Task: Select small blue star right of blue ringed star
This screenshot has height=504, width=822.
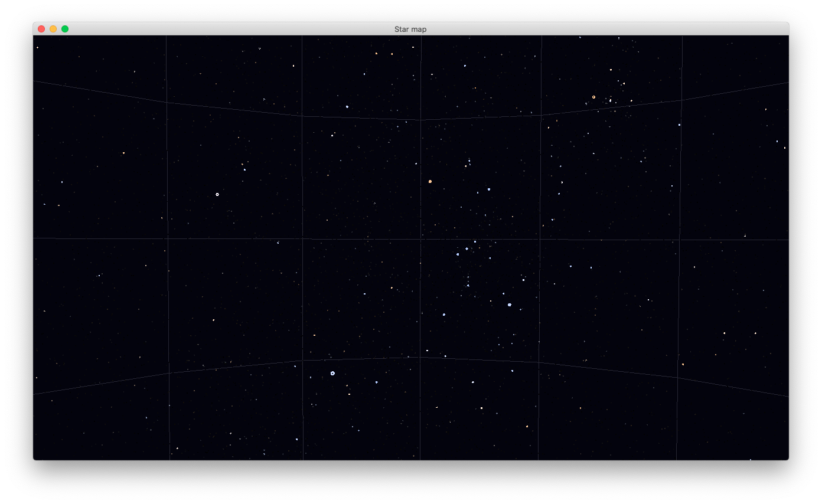Action: click(x=376, y=382)
